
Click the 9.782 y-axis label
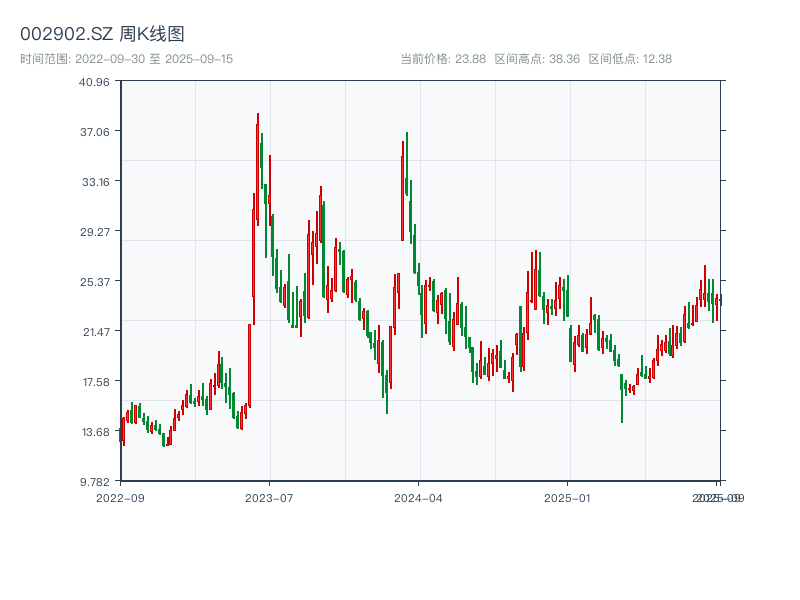tap(95, 482)
